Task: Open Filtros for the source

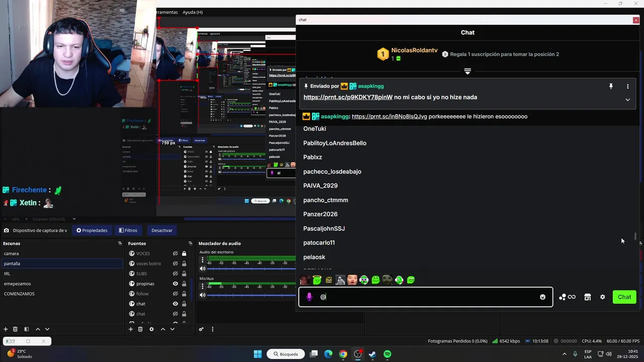Action: [x=128, y=230]
